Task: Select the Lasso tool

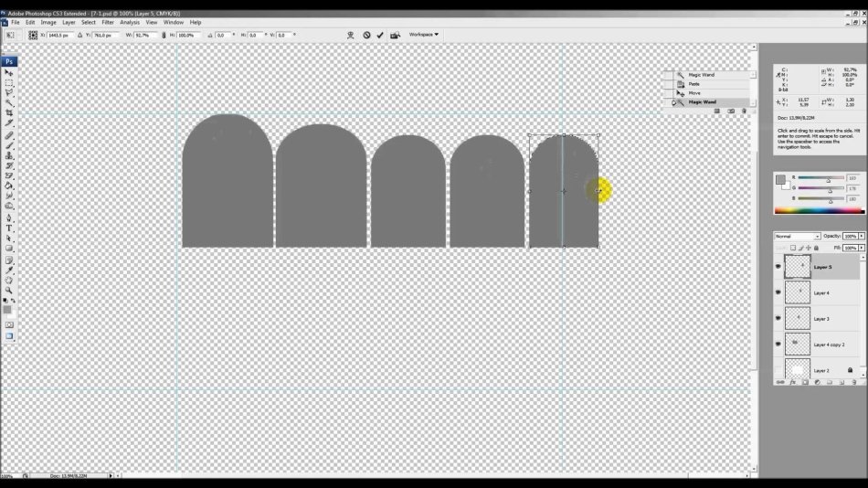Action: [9, 92]
